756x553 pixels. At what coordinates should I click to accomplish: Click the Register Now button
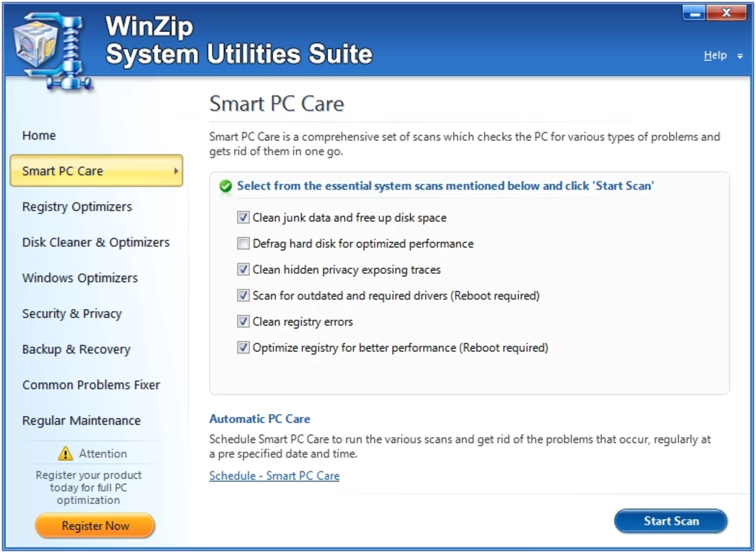click(x=95, y=525)
